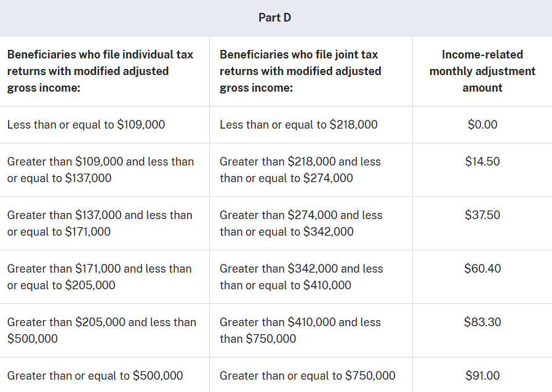Viewport: 552px width, 392px height.
Task: Click the Income-related monthly adjustment amount header
Action: (x=482, y=71)
